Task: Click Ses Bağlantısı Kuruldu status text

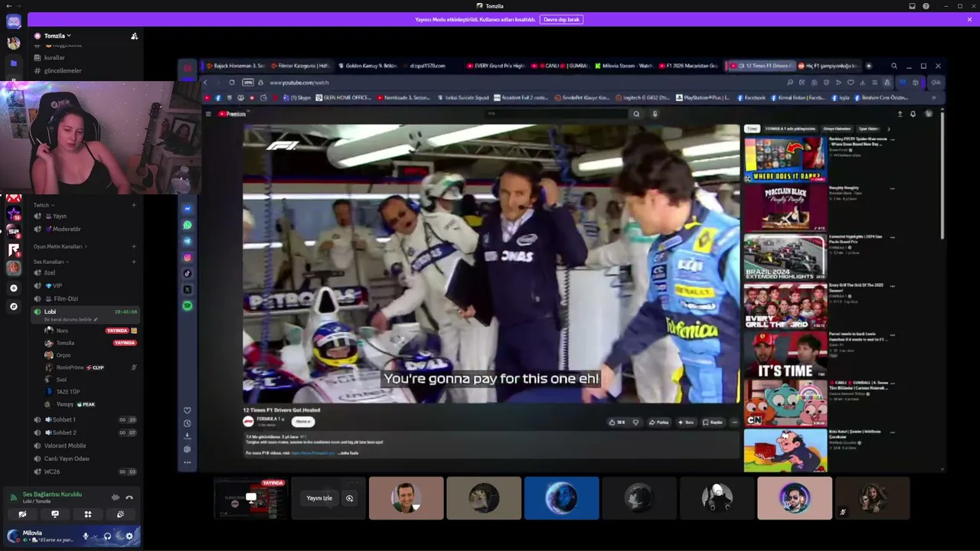Action: (x=52, y=494)
